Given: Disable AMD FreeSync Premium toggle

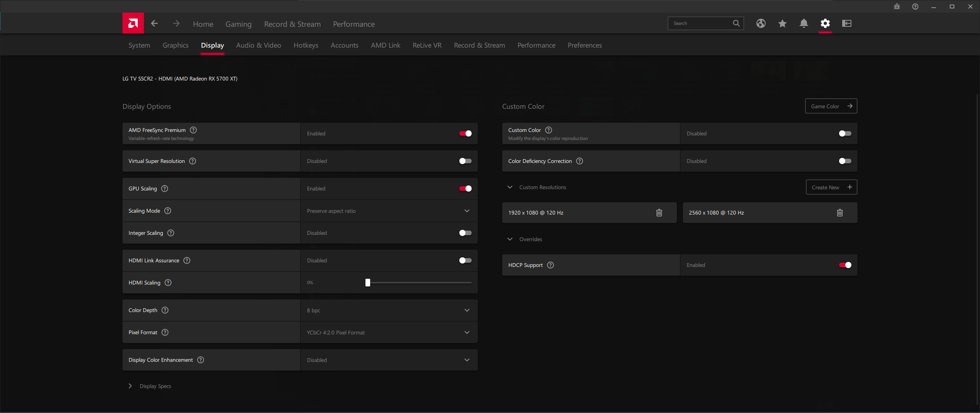Looking at the screenshot, I should [x=465, y=133].
